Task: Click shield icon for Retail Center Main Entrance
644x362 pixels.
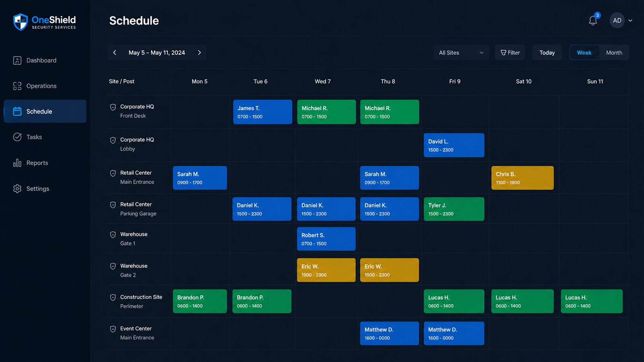Action: (x=113, y=173)
